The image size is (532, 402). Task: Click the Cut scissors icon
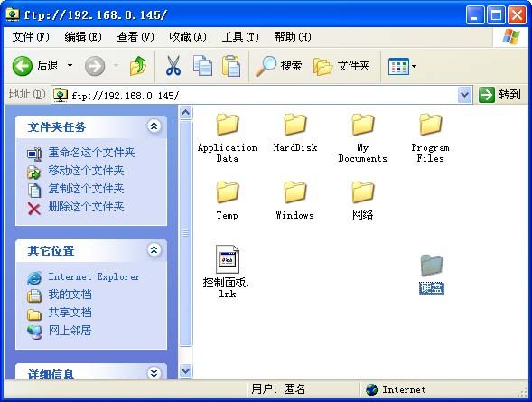click(x=173, y=65)
